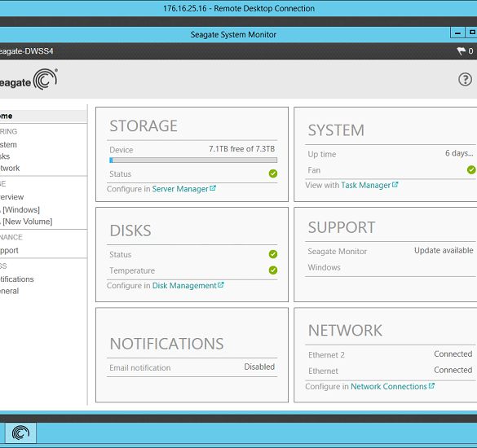Image resolution: width=477 pixels, height=448 pixels.
Task: Open the Task Manager link
Action: coord(365,185)
